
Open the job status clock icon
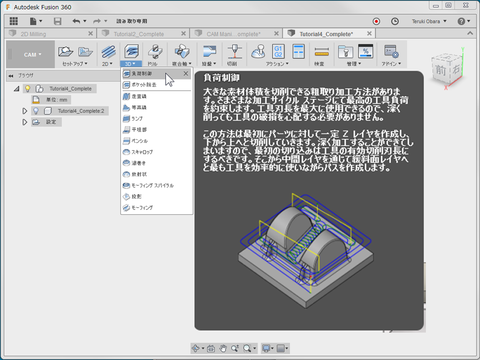click(x=395, y=21)
